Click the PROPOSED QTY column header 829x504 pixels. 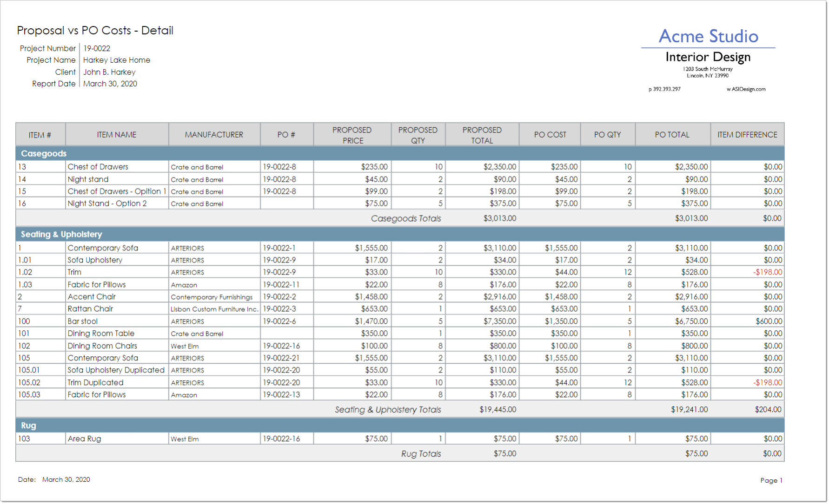pyautogui.click(x=418, y=135)
